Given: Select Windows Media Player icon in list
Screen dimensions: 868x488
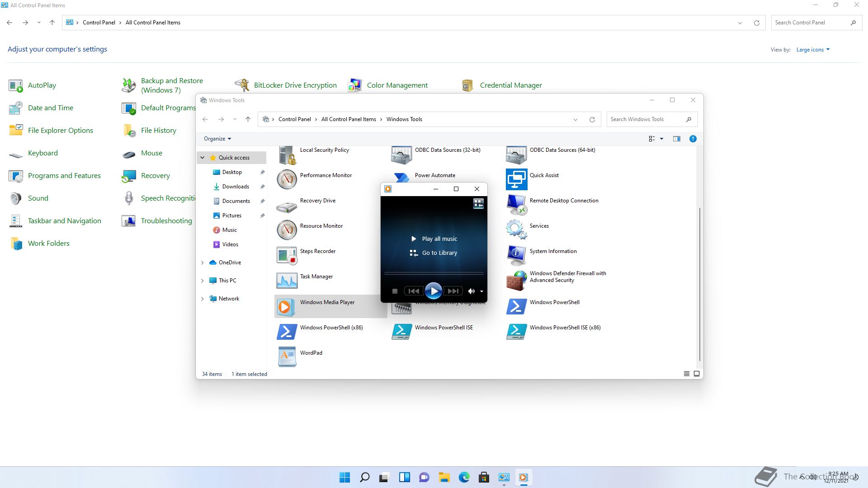Looking at the screenshot, I should [285, 307].
